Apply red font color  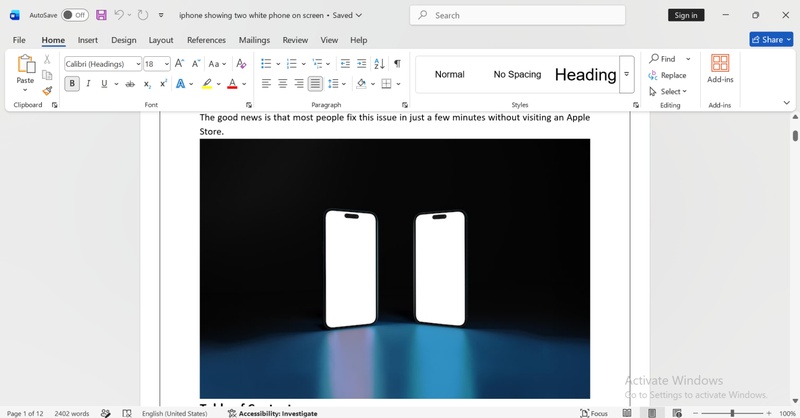point(232,84)
